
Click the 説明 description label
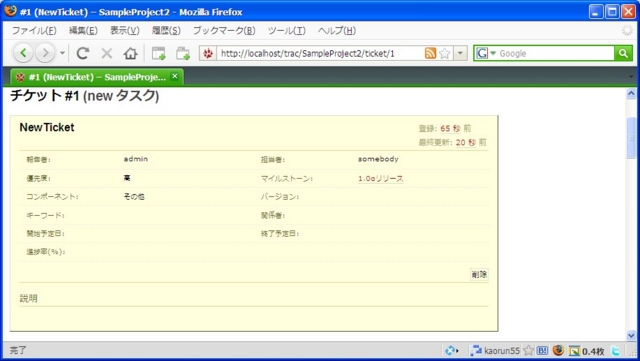[x=29, y=299]
